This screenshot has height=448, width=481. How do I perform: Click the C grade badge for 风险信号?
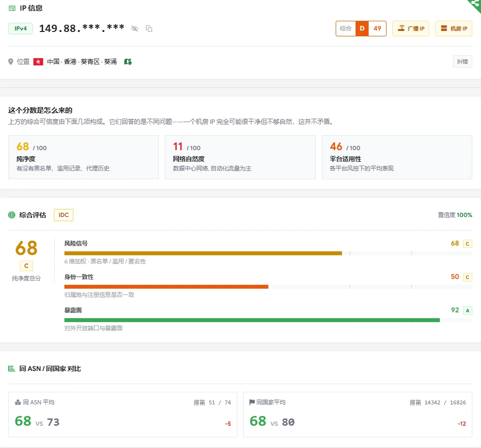[x=467, y=244]
